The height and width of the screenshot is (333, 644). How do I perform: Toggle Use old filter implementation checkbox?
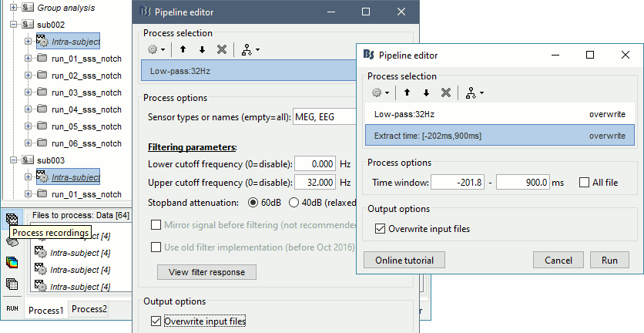click(x=156, y=247)
